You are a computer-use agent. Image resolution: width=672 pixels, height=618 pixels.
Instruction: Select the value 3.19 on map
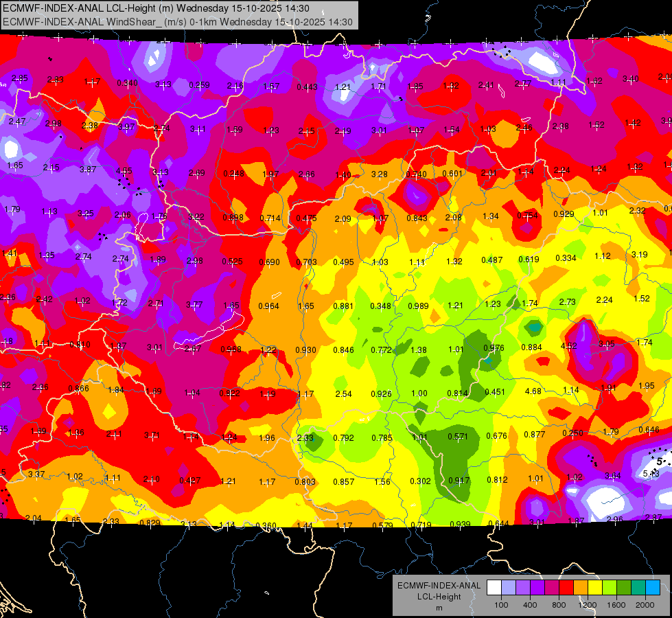tap(640, 255)
